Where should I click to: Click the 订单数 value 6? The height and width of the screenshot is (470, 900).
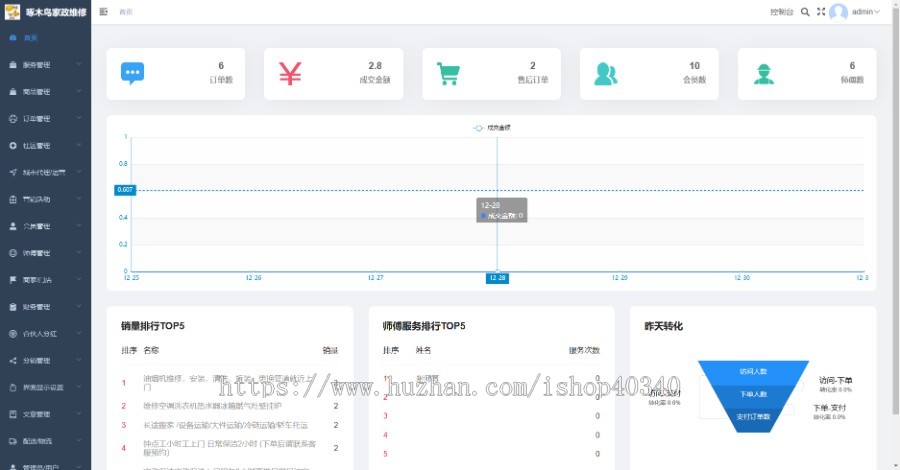[221, 65]
